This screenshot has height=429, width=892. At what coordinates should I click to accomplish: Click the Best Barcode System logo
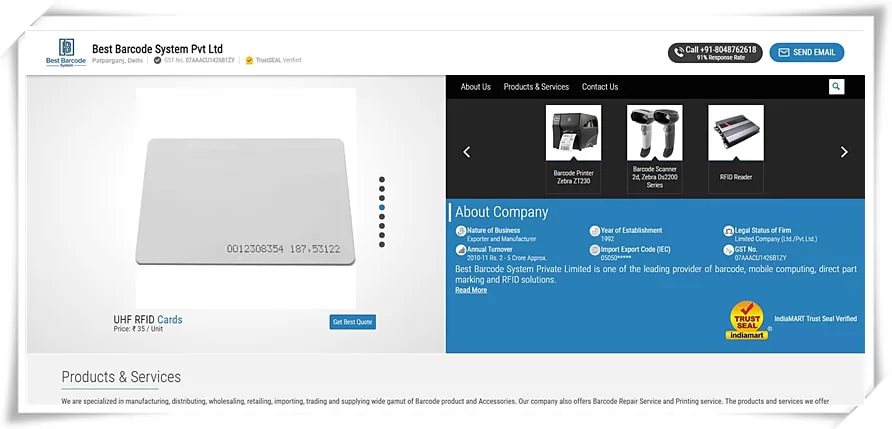coord(66,52)
